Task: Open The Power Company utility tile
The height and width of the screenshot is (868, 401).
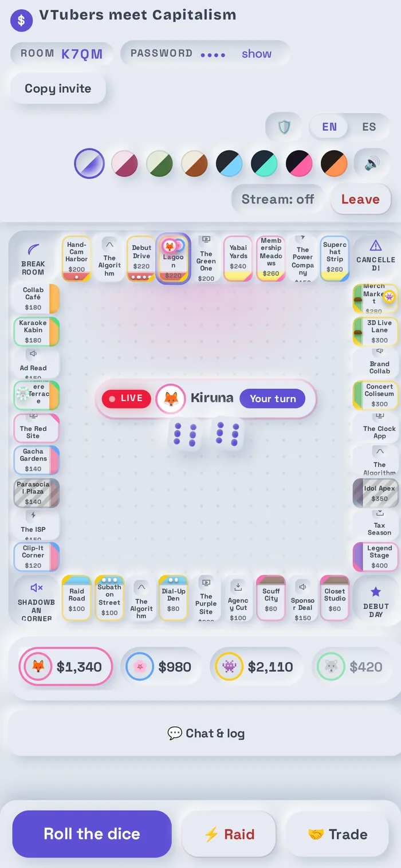Action: click(x=302, y=258)
